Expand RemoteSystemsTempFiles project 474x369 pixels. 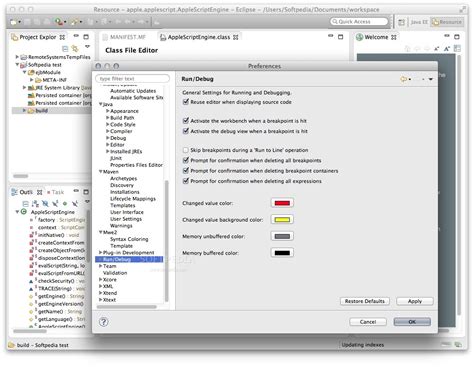click(x=17, y=57)
